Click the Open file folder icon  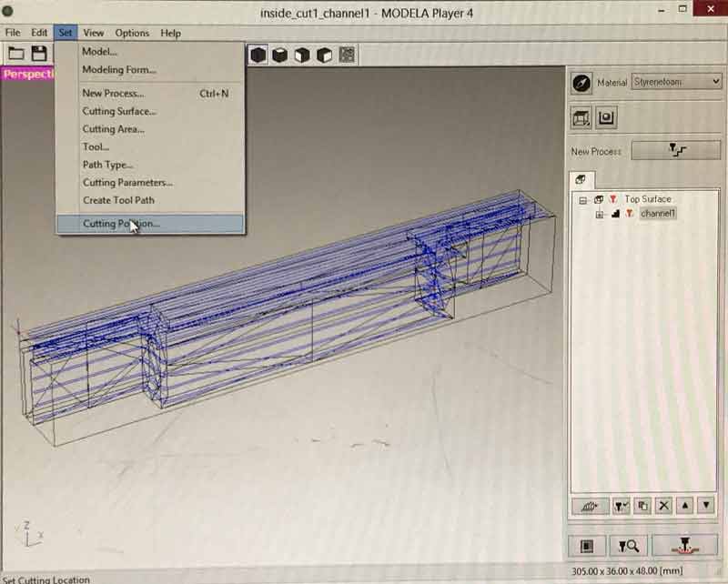coord(15,54)
